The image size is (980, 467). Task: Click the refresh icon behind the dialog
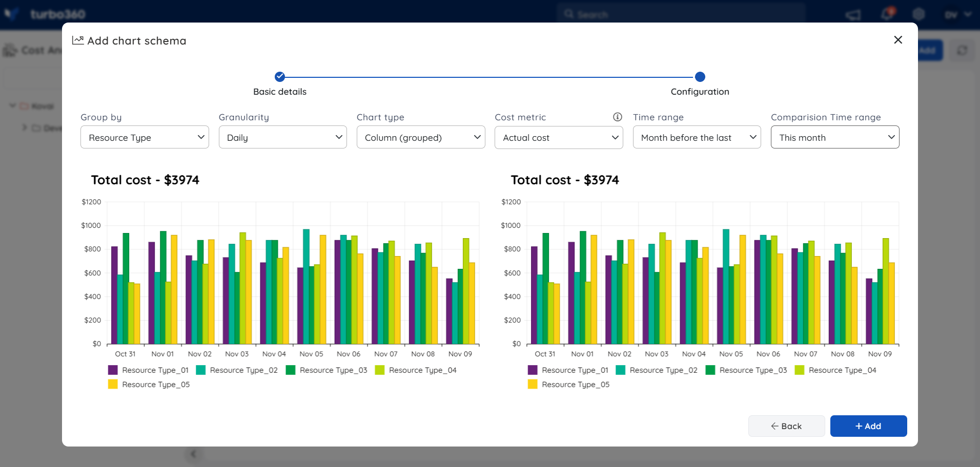pyautogui.click(x=962, y=50)
